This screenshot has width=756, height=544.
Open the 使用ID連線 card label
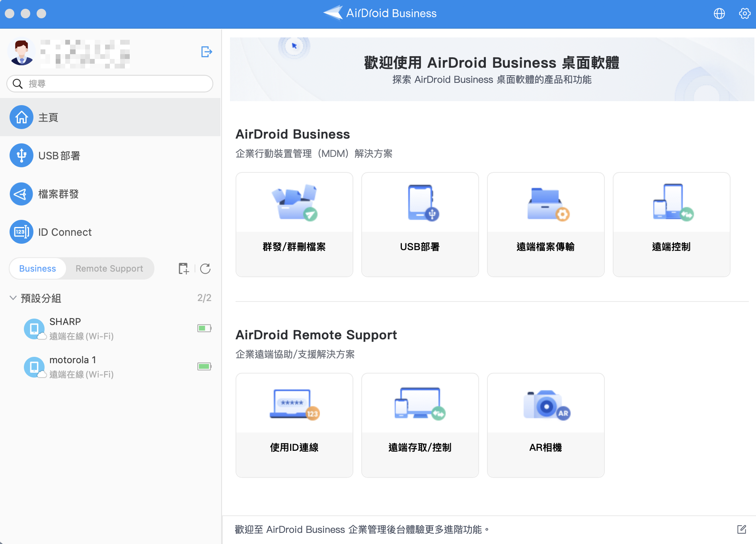click(x=294, y=448)
